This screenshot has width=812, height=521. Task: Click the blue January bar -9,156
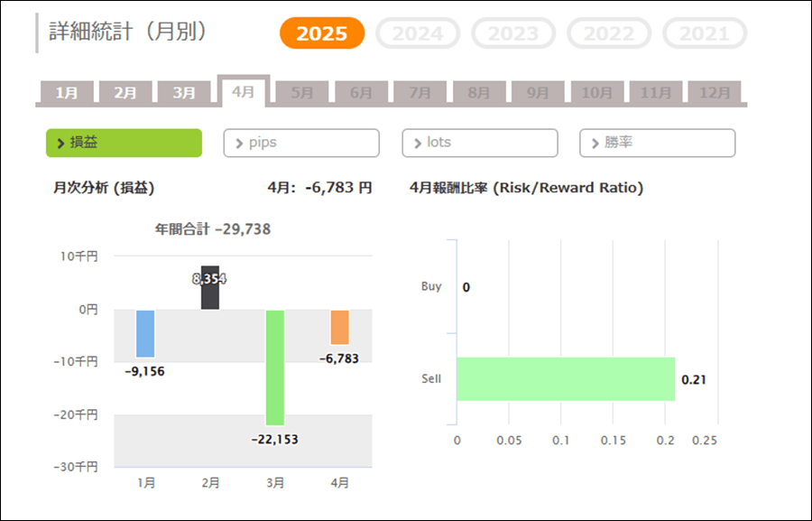pyautogui.click(x=145, y=333)
